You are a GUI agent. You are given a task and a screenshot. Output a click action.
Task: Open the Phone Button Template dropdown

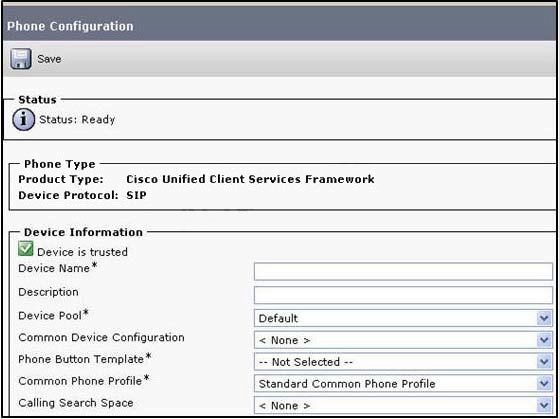(403, 362)
